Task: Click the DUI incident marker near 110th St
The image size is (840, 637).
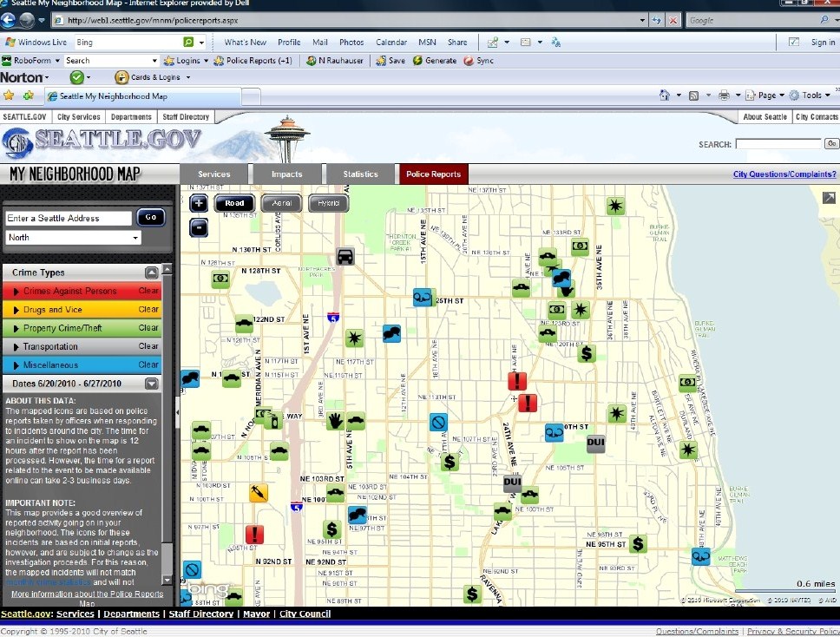Action: click(595, 444)
